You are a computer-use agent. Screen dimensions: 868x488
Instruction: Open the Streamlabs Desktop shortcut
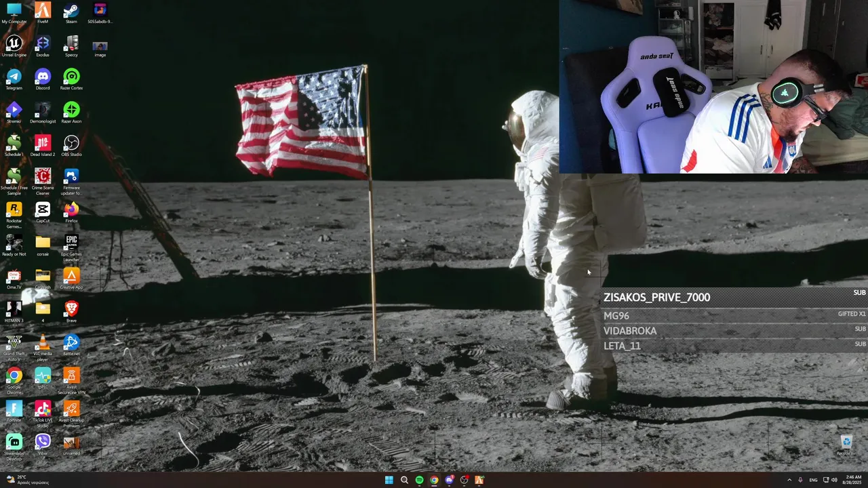point(14,447)
